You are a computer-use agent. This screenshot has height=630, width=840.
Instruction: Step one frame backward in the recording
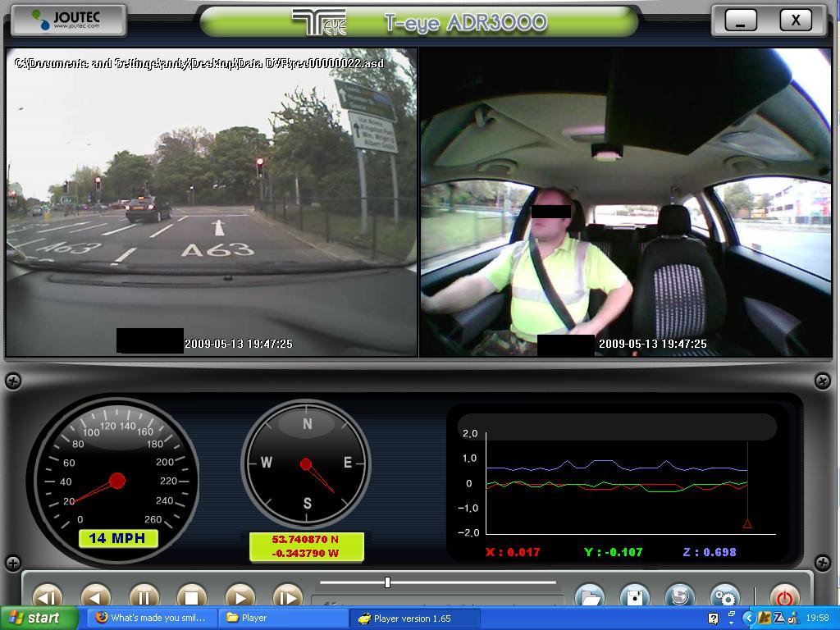click(x=48, y=597)
